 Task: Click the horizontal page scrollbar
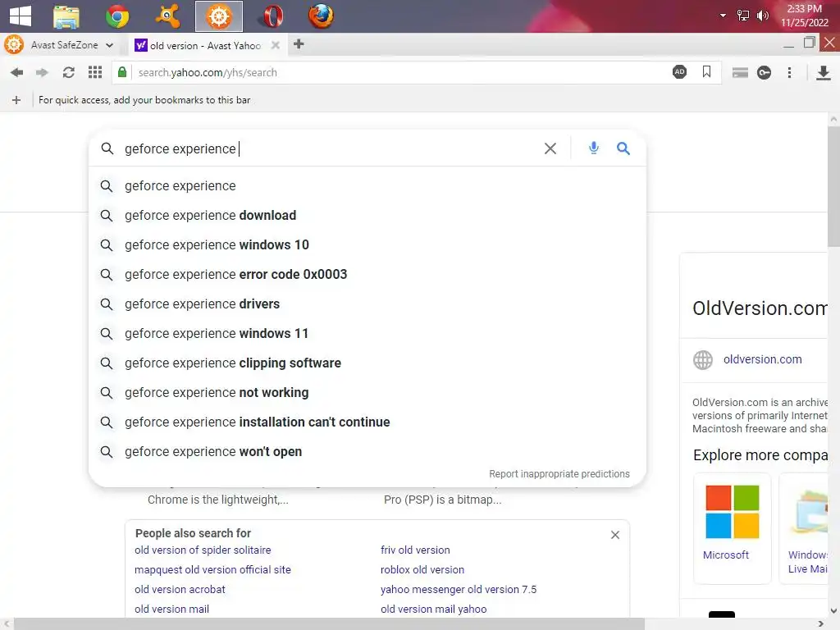(330, 624)
